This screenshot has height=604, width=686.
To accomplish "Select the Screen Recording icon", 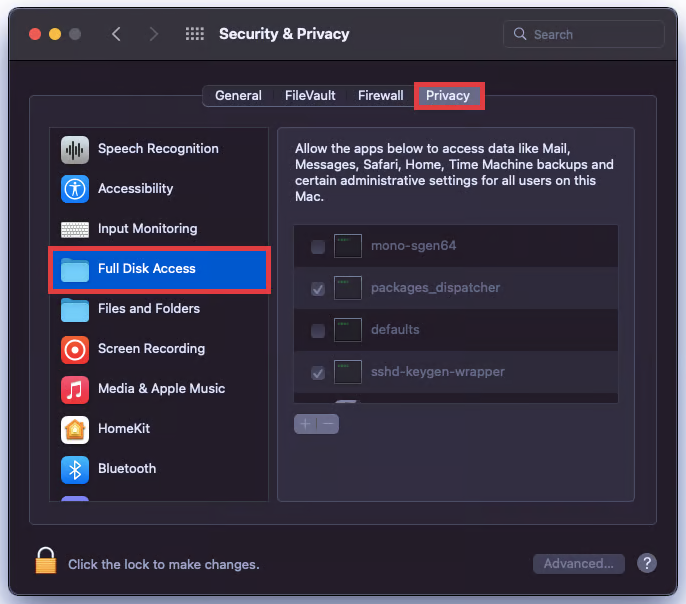I will coord(75,349).
